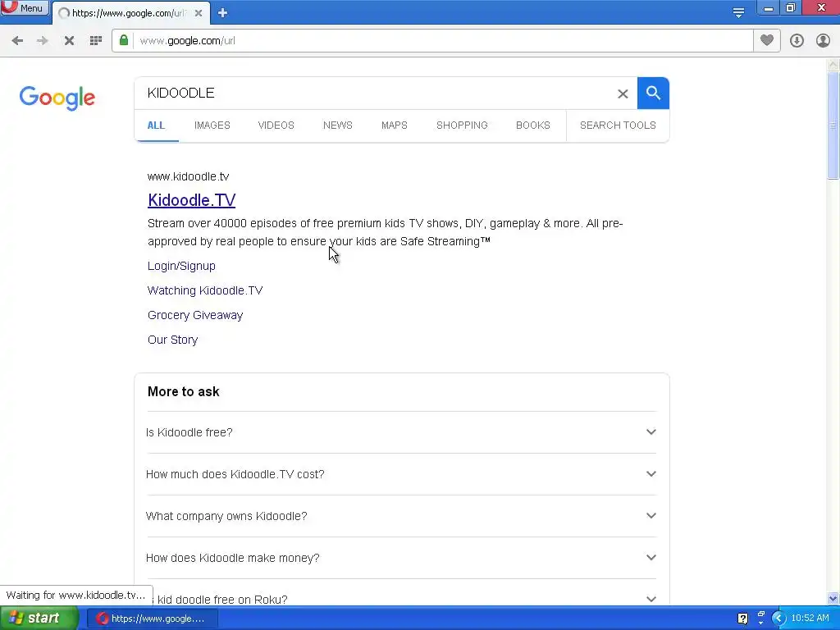Open user account profile icon
840x630 pixels.
click(823, 41)
